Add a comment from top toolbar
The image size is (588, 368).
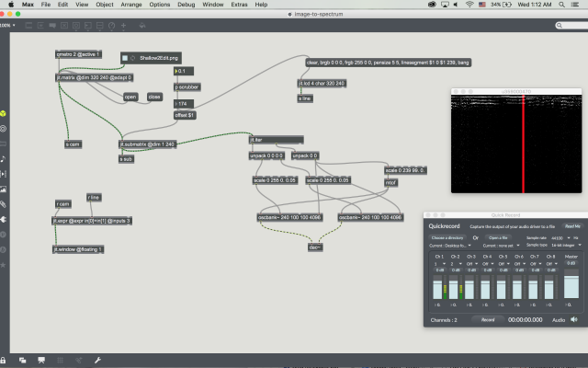click(x=52, y=26)
